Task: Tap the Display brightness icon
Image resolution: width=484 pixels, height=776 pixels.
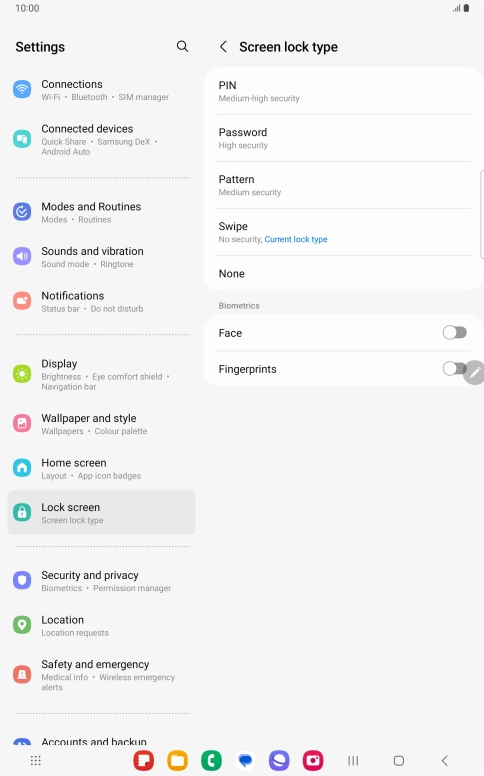Action: 22,374
